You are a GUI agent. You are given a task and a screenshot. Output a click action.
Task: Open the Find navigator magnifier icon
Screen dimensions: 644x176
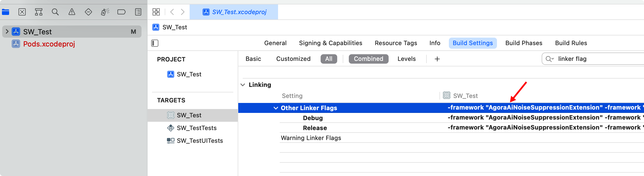(x=55, y=12)
